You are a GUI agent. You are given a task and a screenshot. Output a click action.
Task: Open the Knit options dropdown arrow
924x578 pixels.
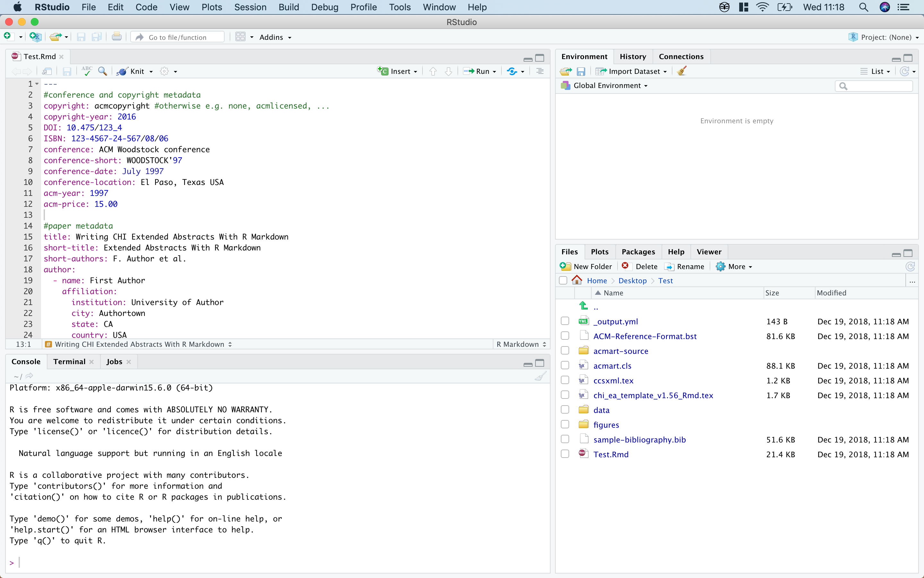pyautogui.click(x=151, y=72)
